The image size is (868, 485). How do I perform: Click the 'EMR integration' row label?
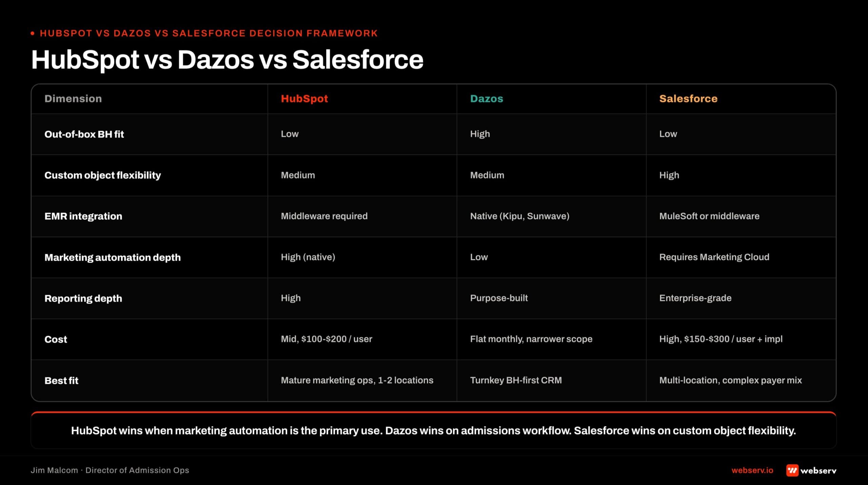[83, 216]
